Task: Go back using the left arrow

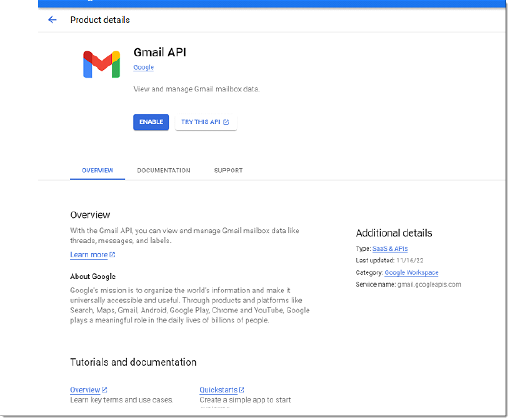Action: (52, 20)
